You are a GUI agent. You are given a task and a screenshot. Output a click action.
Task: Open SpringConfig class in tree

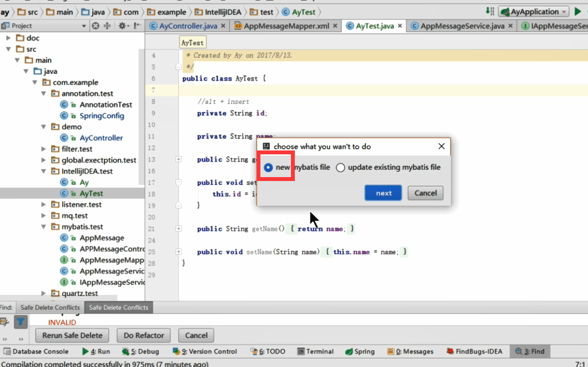(x=101, y=116)
